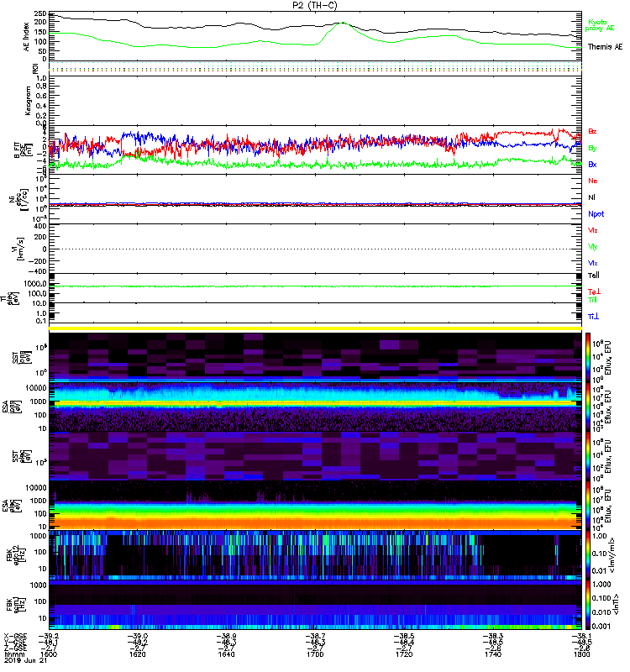Click the "<|mV/m|>" colorbar unit label
This screenshot has height=672, width=630.
(x=614, y=556)
